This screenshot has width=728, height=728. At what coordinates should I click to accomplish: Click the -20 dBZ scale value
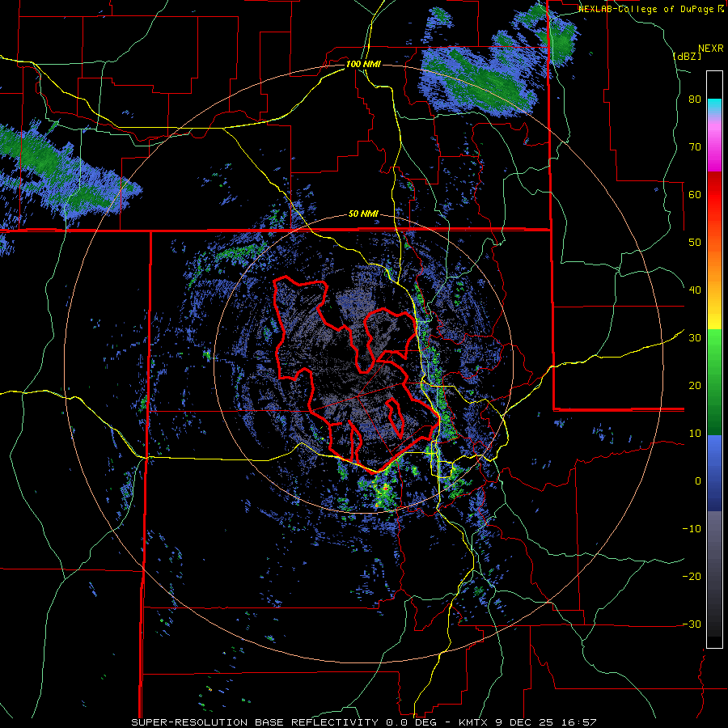pyautogui.click(x=692, y=576)
